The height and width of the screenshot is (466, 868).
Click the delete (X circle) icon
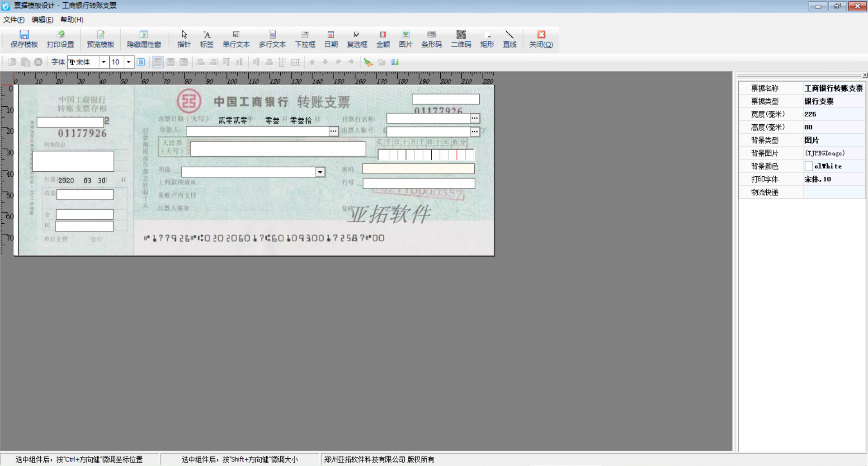38,62
